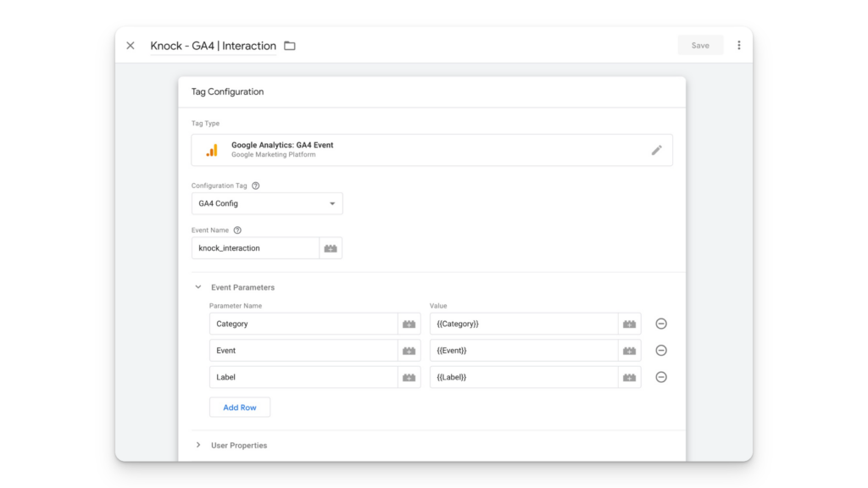Viewport: 868px width, 488px height.
Task: Show help for Event Name
Action: pos(237,230)
